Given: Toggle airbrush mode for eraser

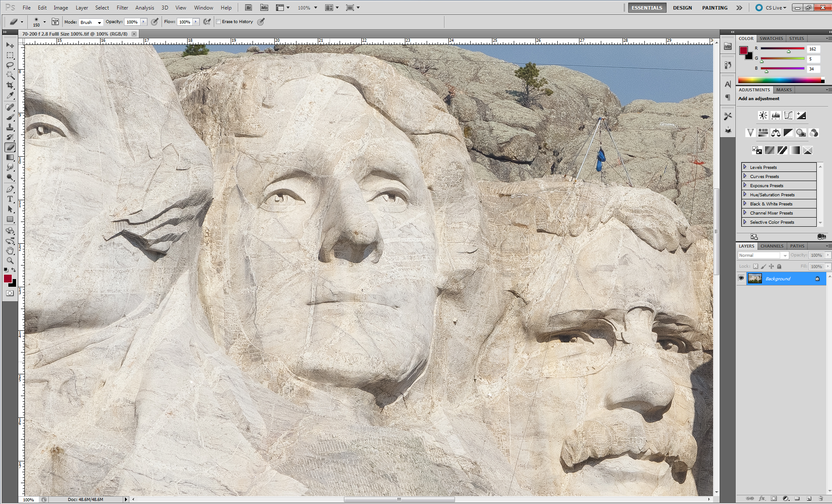Looking at the screenshot, I should click(x=207, y=21).
